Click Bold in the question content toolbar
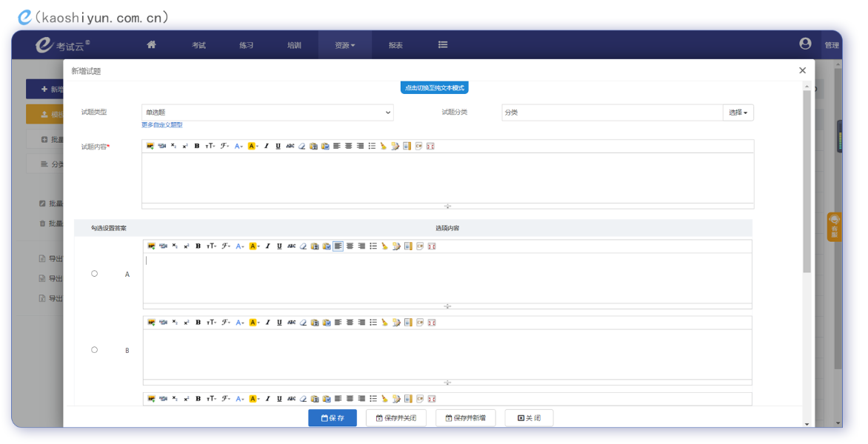The image size is (868, 444). click(197, 147)
